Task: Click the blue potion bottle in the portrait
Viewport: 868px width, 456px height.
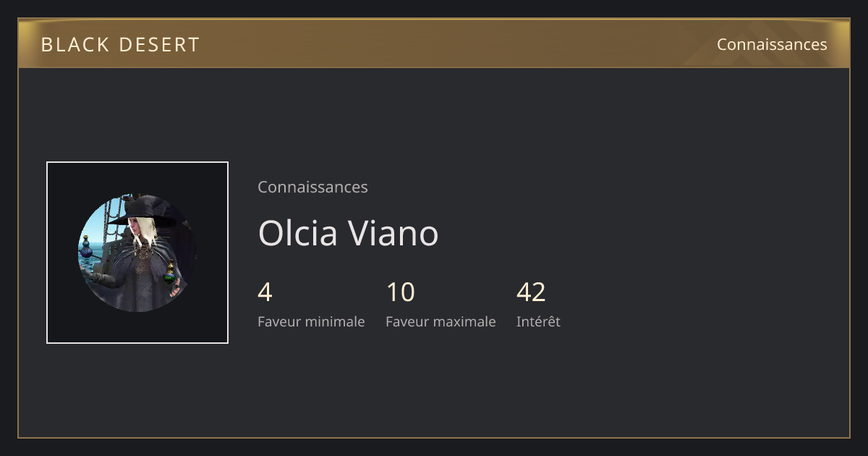Action: click(86, 250)
